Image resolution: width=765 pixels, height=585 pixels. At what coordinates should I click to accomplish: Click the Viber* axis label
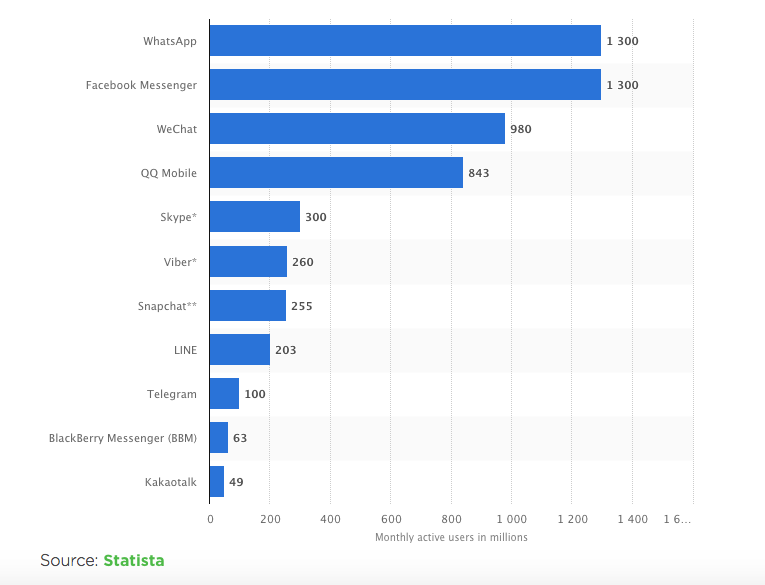[180, 262]
